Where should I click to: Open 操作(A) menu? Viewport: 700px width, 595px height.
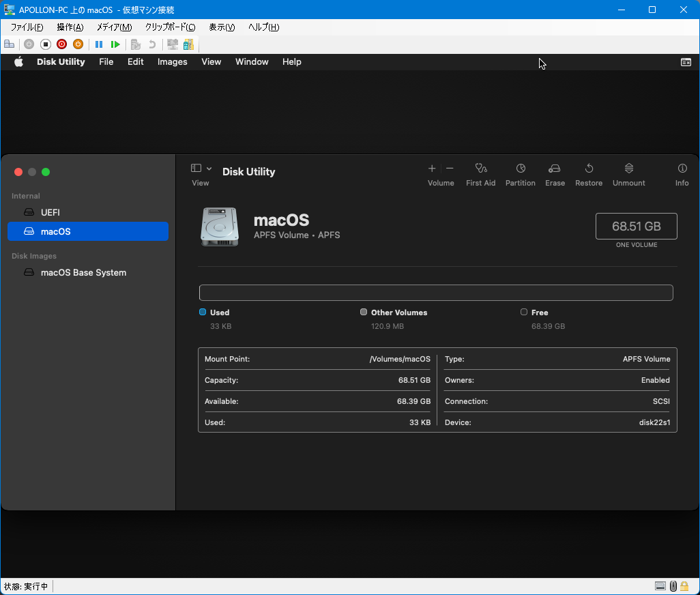tap(70, 27)
